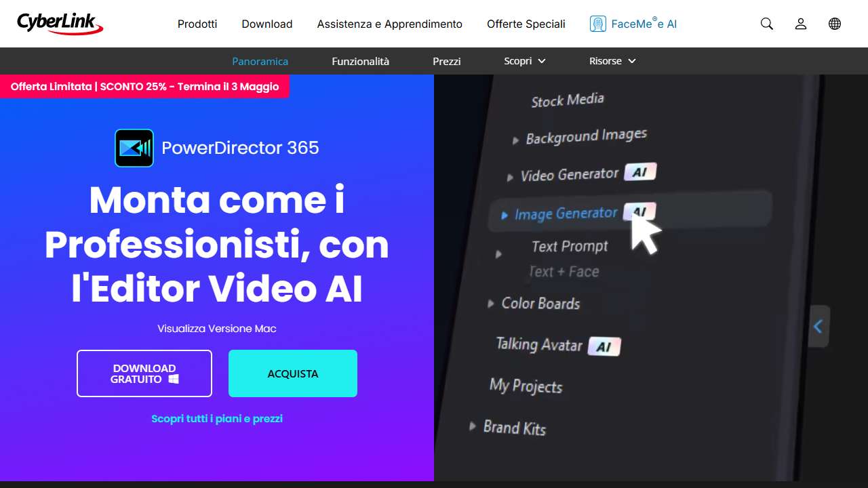Select the Panoramica tab
Image resolution: width=868 pixels, height=488 pixels.
coord(260,61)
